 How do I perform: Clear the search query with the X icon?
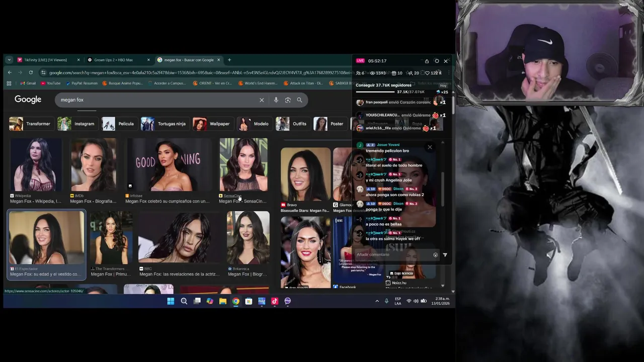pyautogui.click(x=262, y=100)
